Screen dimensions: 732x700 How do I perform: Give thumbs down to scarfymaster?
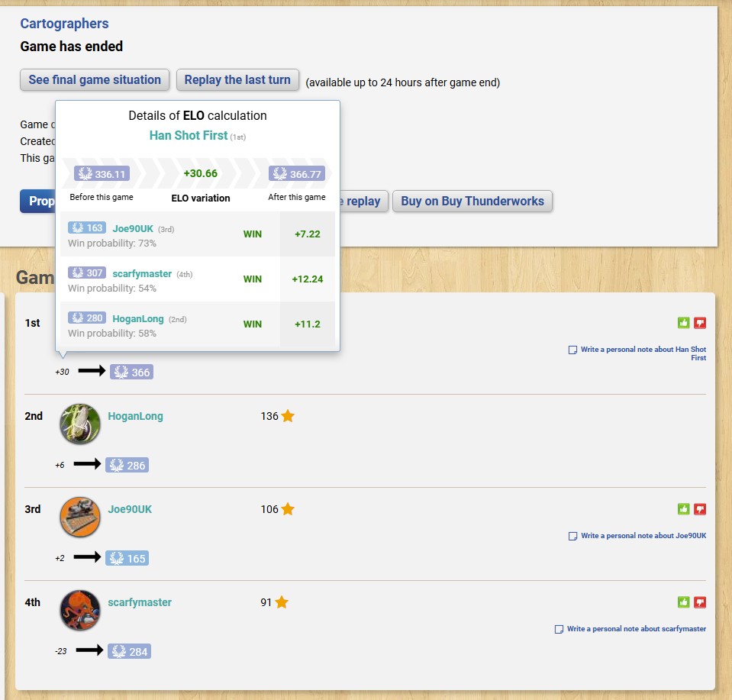point(700,602)
